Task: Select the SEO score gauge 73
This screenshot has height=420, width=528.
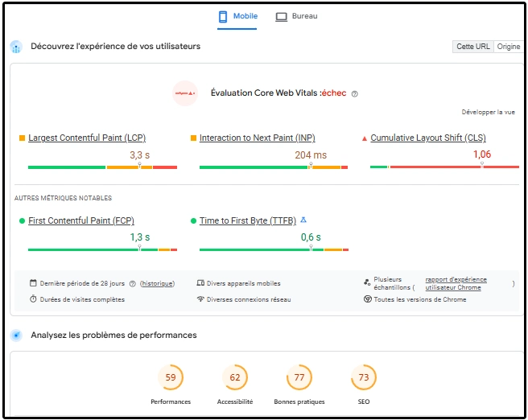Action: coord(364,377)
